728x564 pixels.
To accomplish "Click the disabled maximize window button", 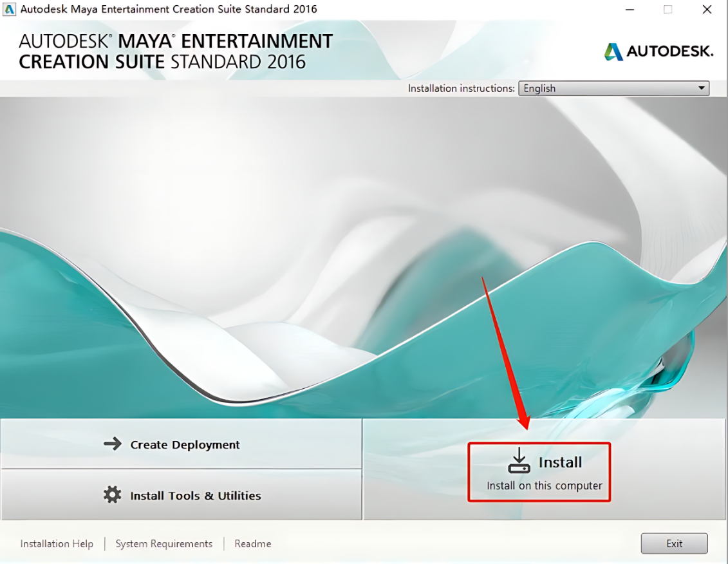I will click(668, 10).
